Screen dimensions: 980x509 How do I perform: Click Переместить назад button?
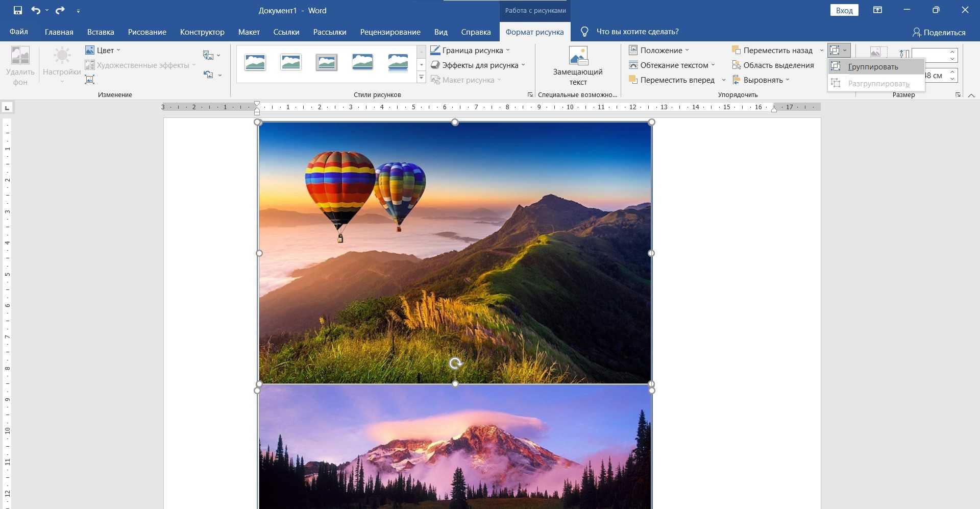pyautogui.click(x=772, y=50)
